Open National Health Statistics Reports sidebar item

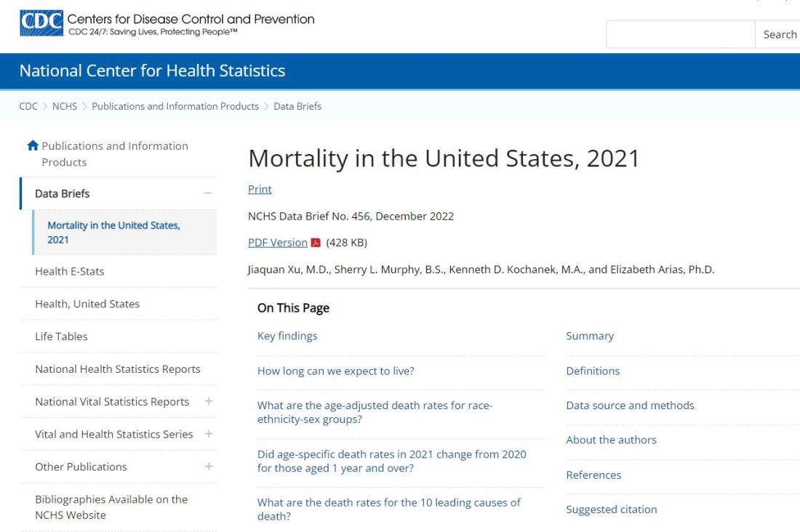pyautogui.click(x=118, y=368)
